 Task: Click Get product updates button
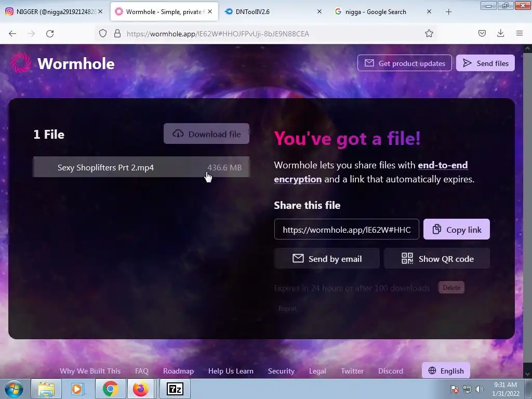coord(404,63)
